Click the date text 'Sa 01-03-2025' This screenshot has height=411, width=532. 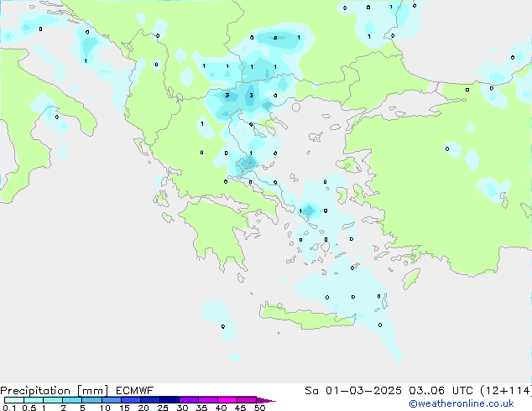(353, 391)
